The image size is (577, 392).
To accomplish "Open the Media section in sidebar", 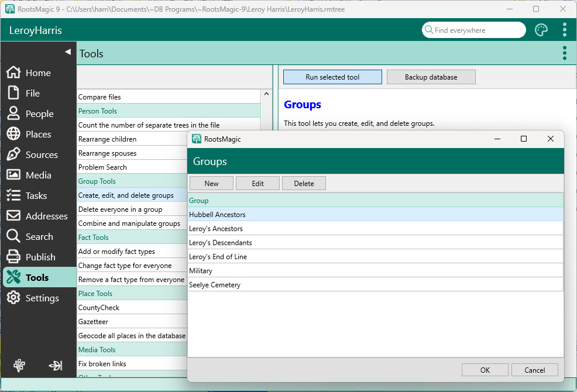I will coord(39,176).
